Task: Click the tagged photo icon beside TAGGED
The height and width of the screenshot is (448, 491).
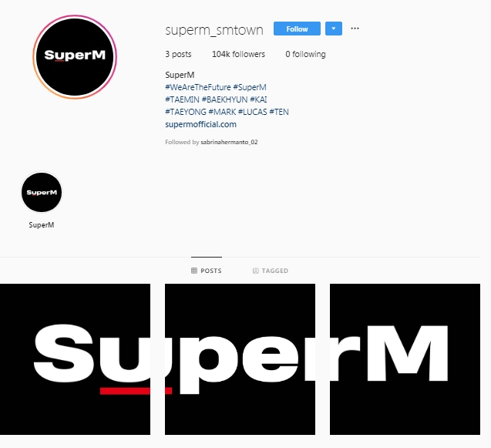Action: (x=256, y=271)
